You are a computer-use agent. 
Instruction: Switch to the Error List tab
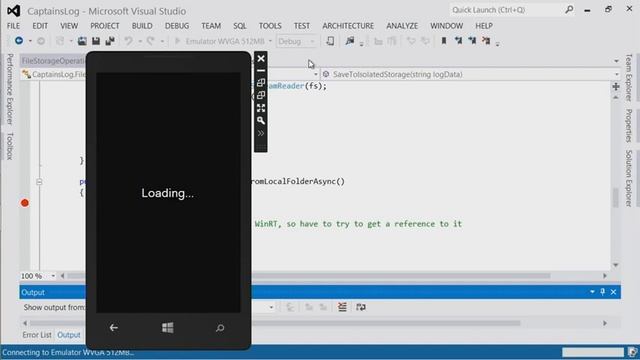click(37, 335)
